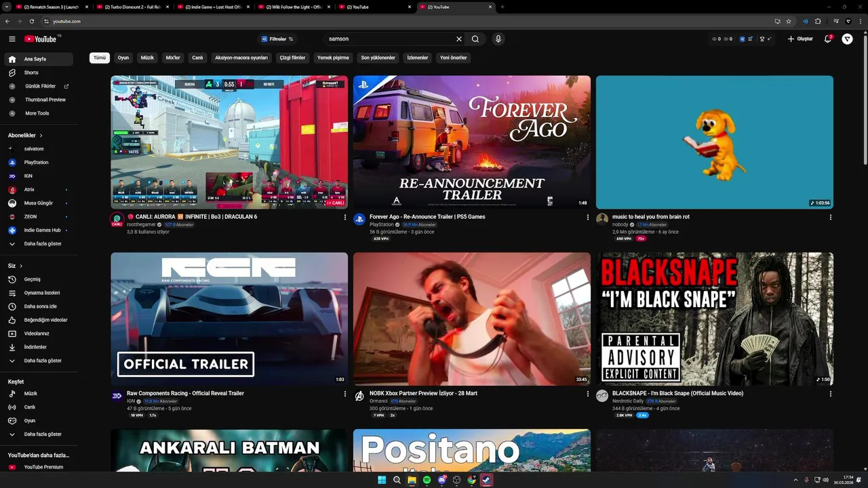Open options menu for Raw Components Racing video
868x488 pixels.
(345, 394)
